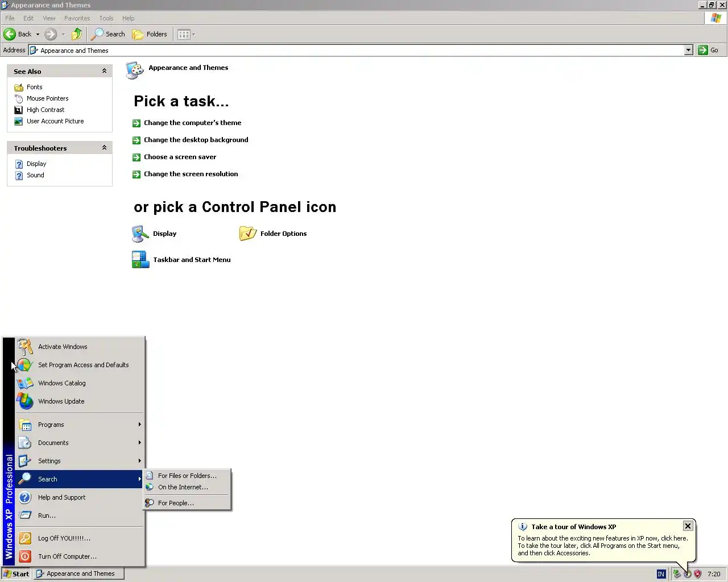The width and height of the screenshot is (728, 582).
Task: Select Change the desktop background task
Action: (196, 140)
